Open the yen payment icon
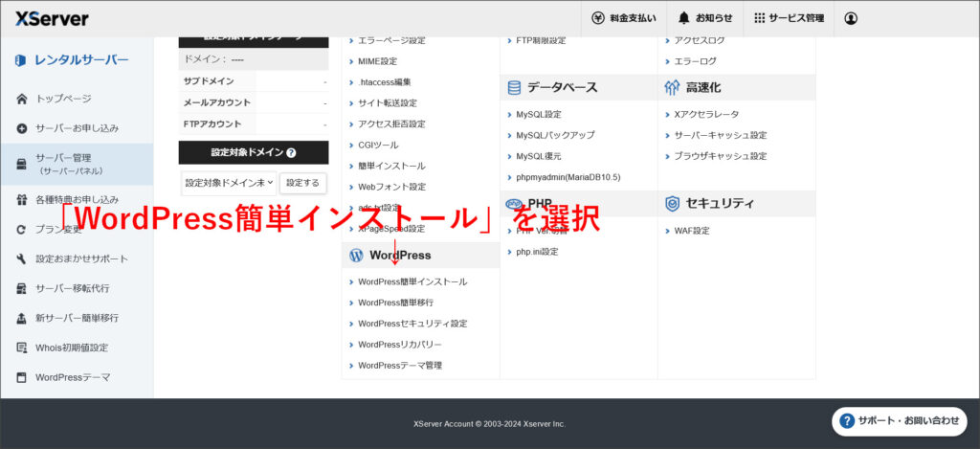This screenshot has height=449, width=980. (598, 18)
